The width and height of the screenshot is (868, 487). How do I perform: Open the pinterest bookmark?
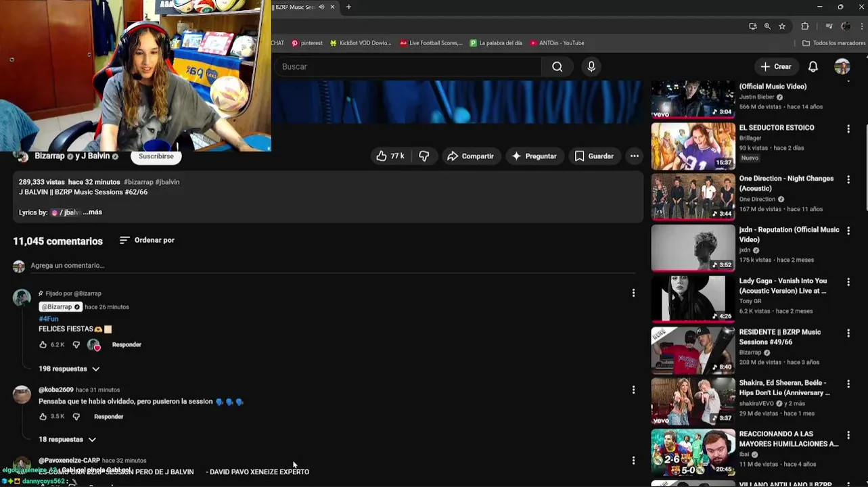tap(307, 43)
